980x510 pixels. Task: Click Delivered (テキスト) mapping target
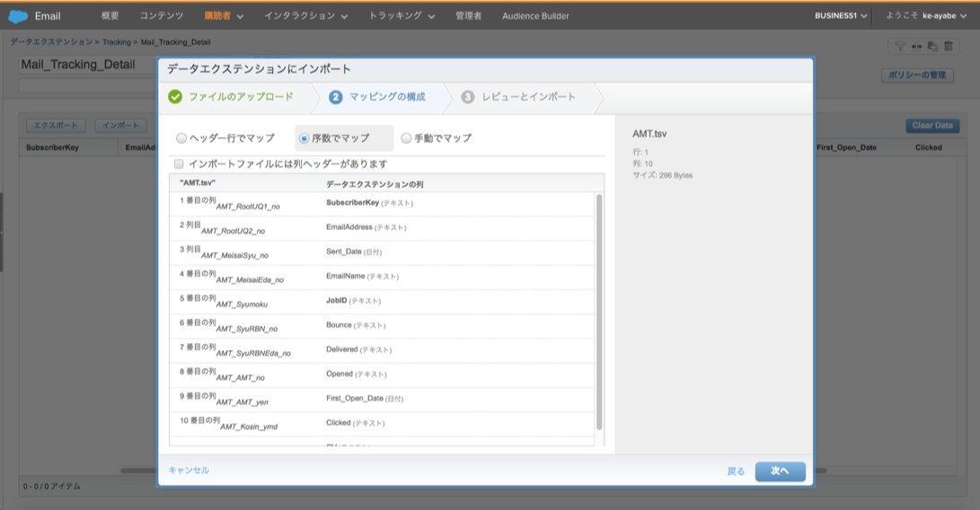[358, 349]
